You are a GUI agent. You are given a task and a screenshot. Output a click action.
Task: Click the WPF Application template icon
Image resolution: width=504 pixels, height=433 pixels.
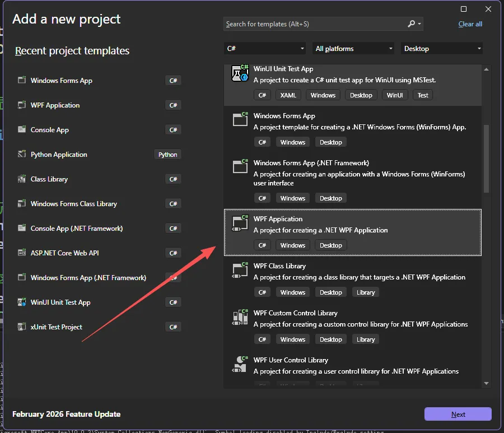click(x=240, y=223)
